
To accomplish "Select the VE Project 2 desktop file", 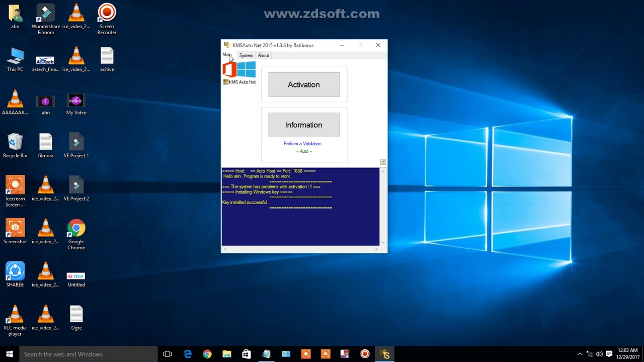I will click(76, 189).
